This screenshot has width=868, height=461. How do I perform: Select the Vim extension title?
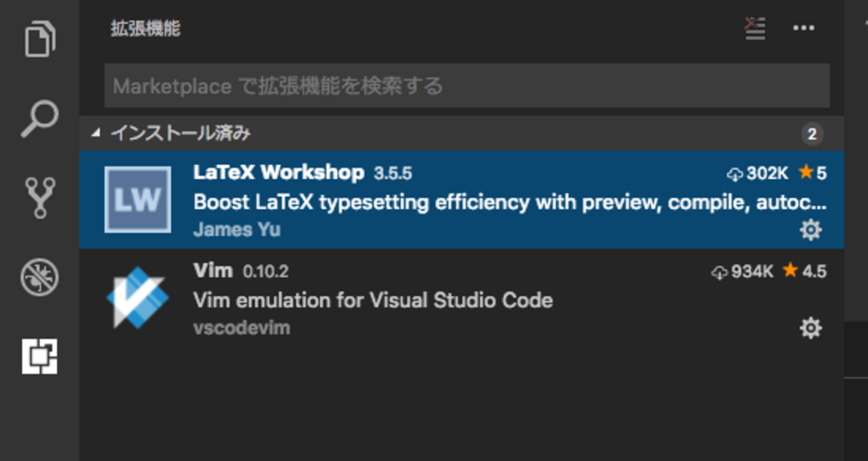[x=212, y=271]
